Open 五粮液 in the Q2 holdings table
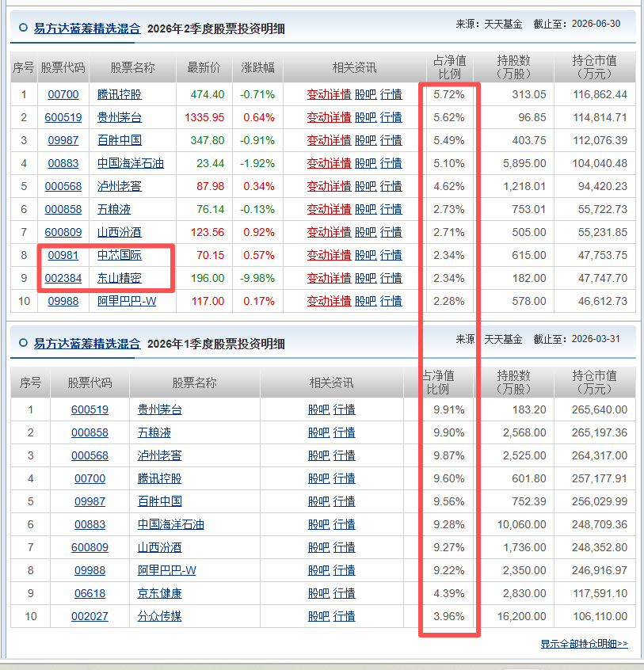Screen dimensions: 644x670 pyautogui.click(x=114, y=209)
